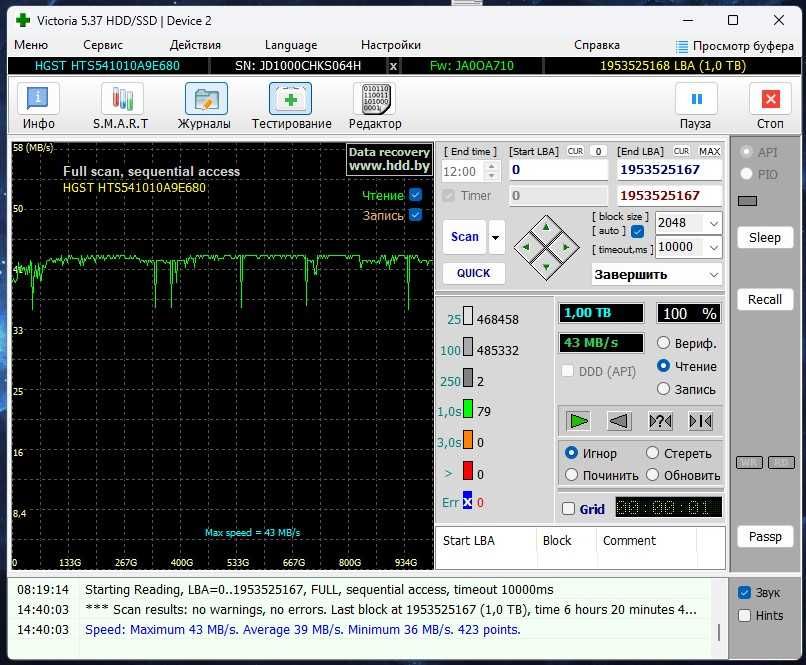
Task: Open the Редактор hex editor
Action: tap(375, 106)
